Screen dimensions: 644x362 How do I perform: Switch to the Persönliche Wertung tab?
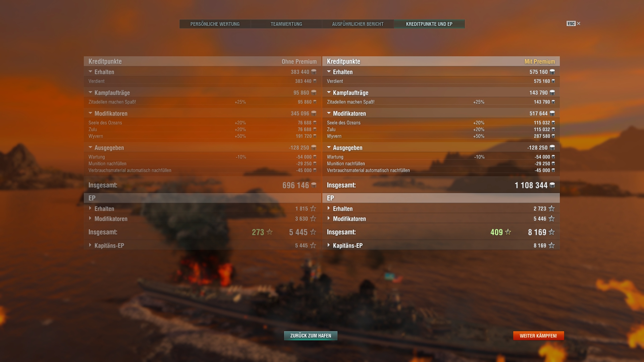tap(215, 24)
